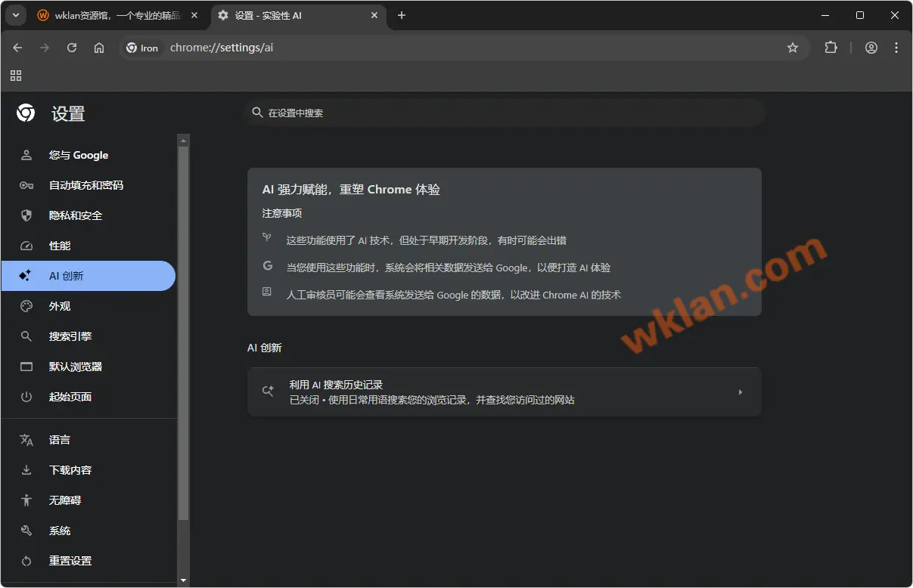Click the sidebar scrollbar thumb

(183, 333)
